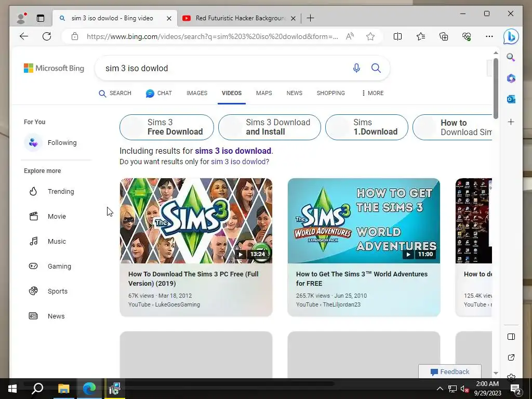Image resolution: width=532 pixels, height=399 pixels.
Task: Open Collections panel
Action: pos(444,36)
